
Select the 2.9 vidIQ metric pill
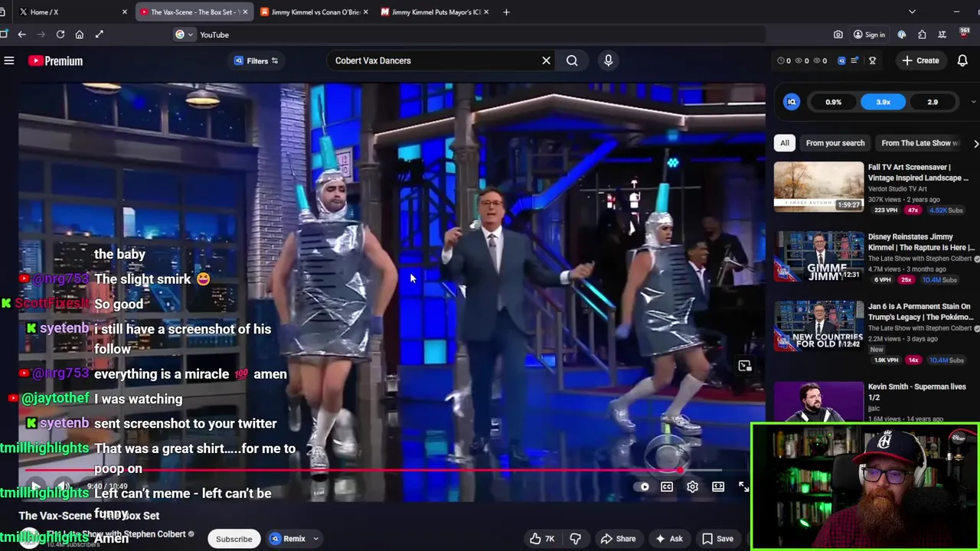point(933,102)
